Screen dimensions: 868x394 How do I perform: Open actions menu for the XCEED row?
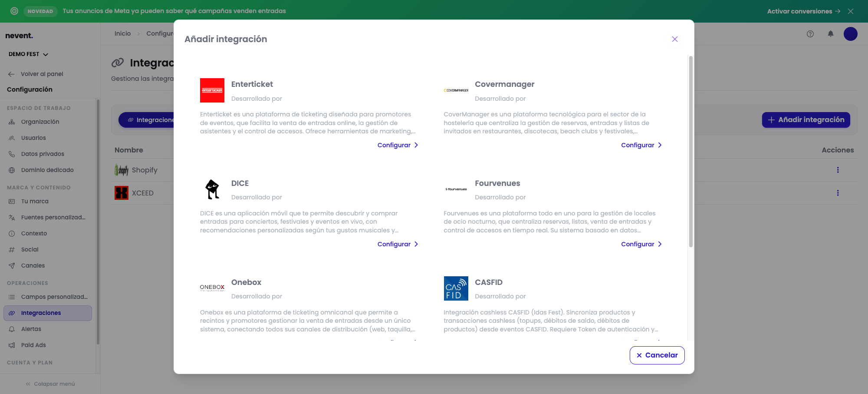[838, 193]
